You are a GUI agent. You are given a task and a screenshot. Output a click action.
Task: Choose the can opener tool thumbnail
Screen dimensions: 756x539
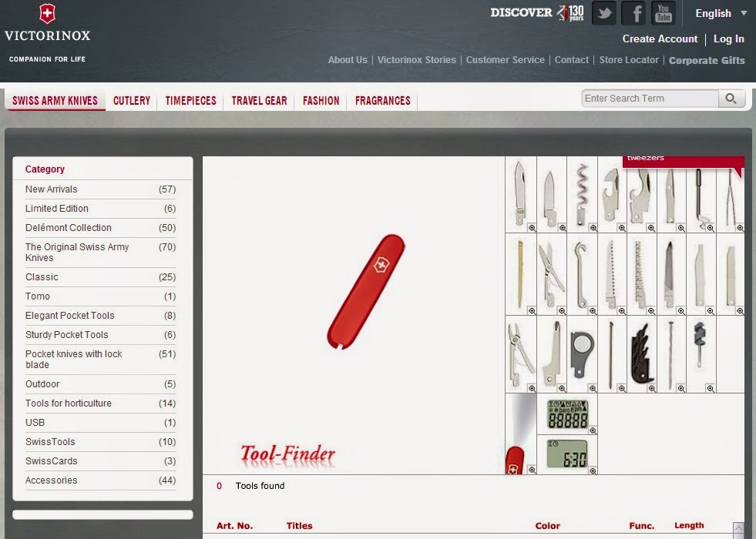point(612,195)
